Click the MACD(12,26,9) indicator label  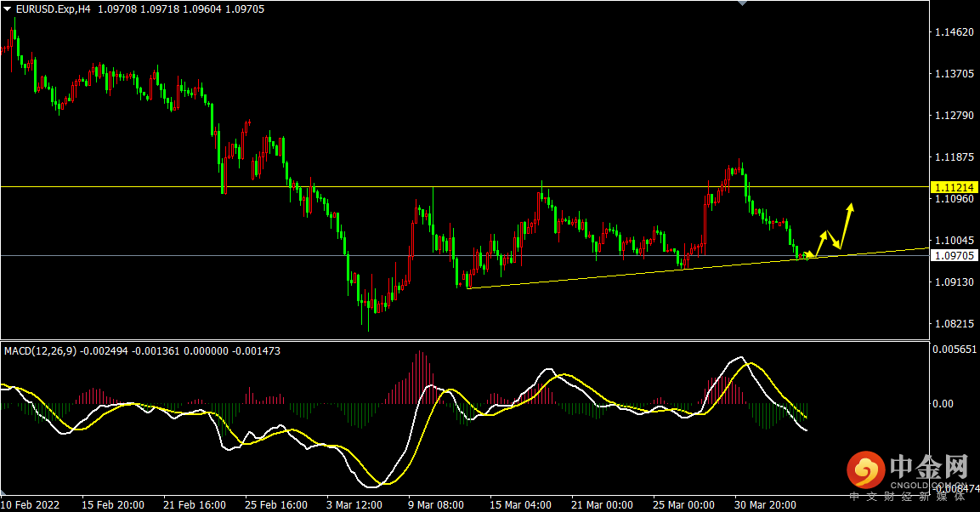click(x=40, y=351)
